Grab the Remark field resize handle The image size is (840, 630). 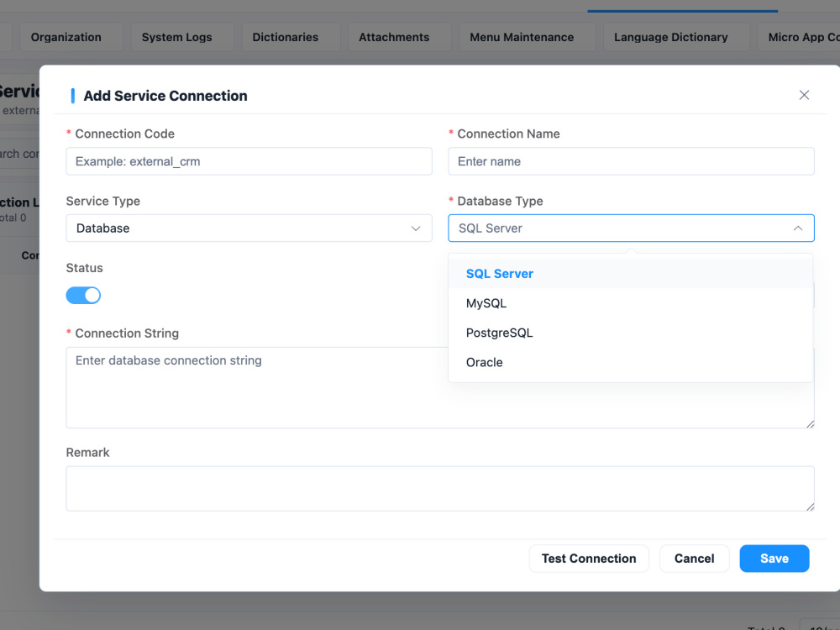click(x=810, y=507)
